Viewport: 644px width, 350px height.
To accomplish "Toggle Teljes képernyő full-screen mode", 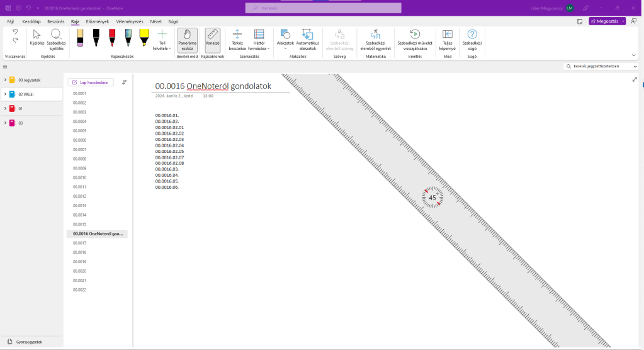I will 448,39.
